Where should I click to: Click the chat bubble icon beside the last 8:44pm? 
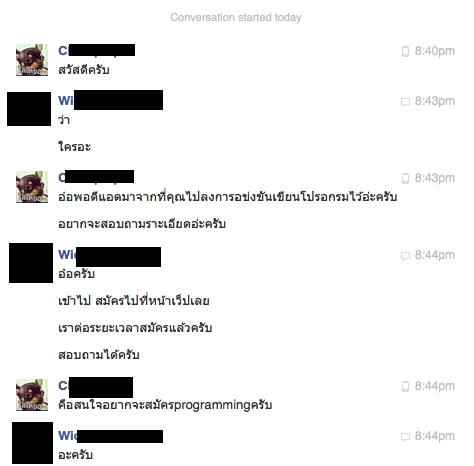(x=405, y=436)
